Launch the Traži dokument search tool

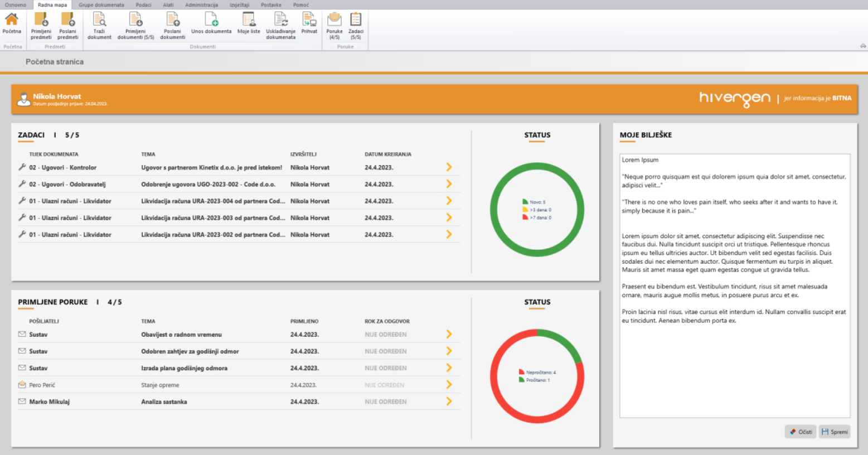[x=99, y=26]
